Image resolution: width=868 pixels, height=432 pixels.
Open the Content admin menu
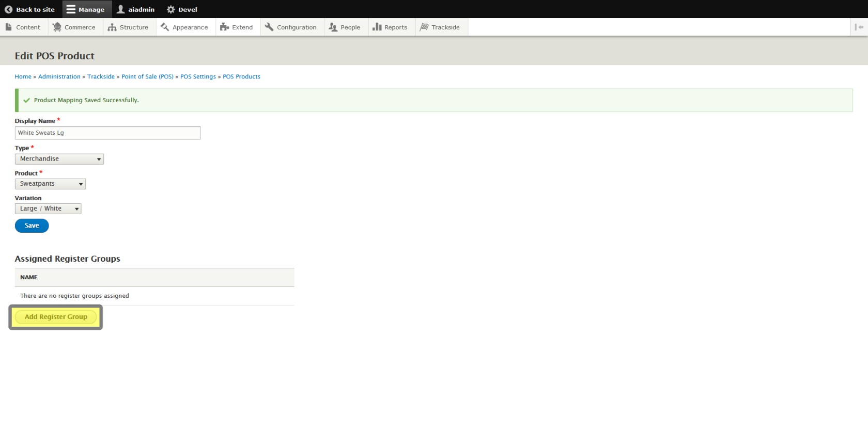[x=23, y=27]
